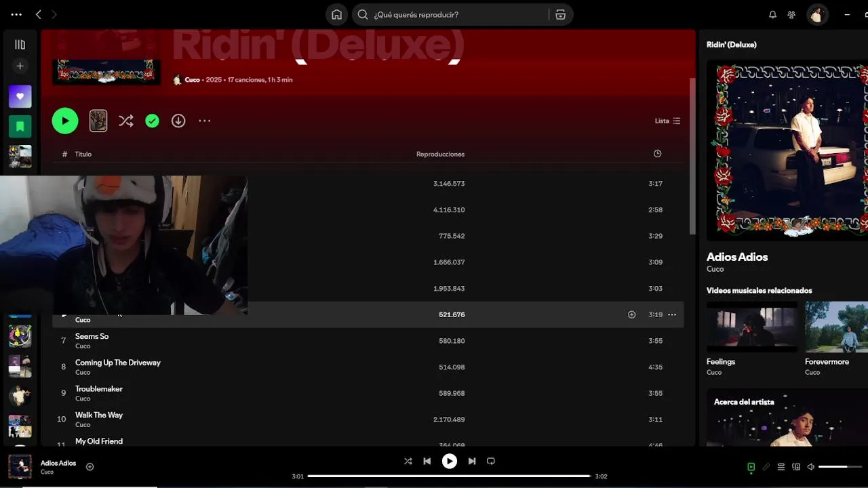The image size is (868, 488).
Task: Skip to the previous track
Action: tap(427, 461)
